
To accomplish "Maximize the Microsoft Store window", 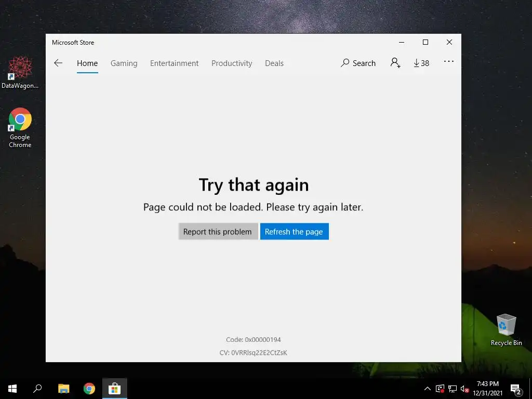I will click(x=425, y=42).
